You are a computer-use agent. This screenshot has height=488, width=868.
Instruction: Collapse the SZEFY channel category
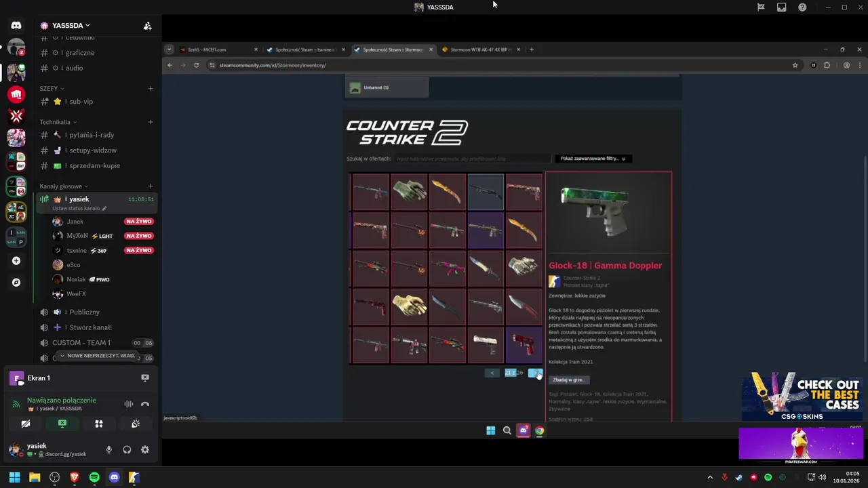pyautogui.click(x=52, y=88)
